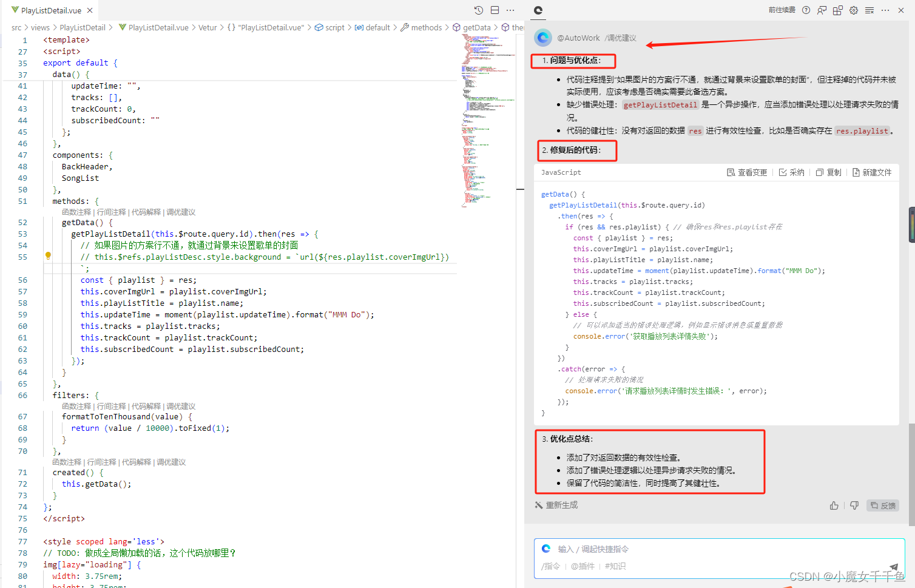915x588 pixels.
Task: Split the editor layout
Action: (x=495, y=10)
